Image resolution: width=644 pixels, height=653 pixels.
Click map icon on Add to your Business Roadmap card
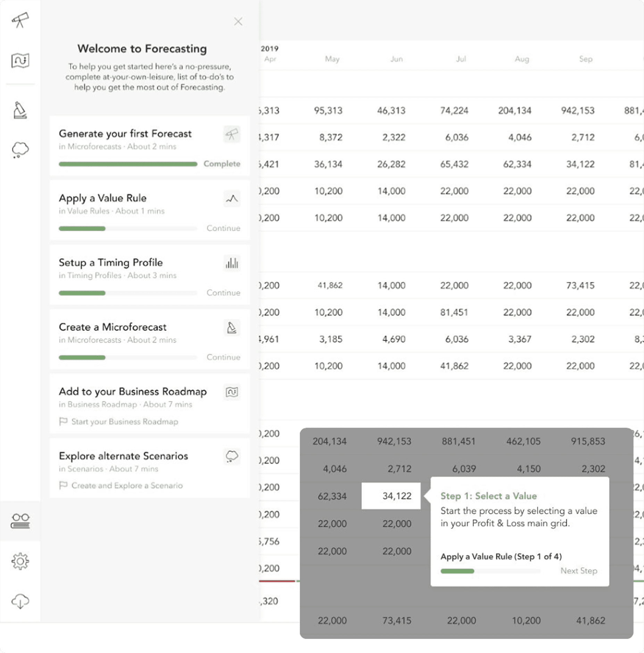tap(232, 392)
